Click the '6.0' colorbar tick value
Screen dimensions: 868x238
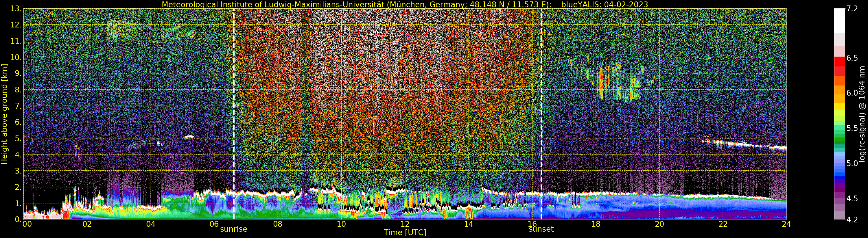tap(852, 93)
